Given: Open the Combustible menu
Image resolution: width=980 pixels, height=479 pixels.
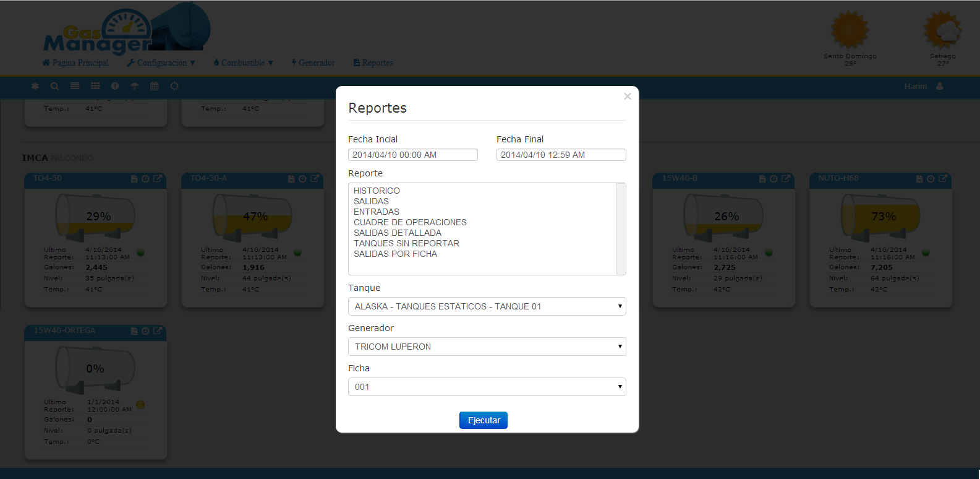Looking at the screenshot, I should coord(243,63).
